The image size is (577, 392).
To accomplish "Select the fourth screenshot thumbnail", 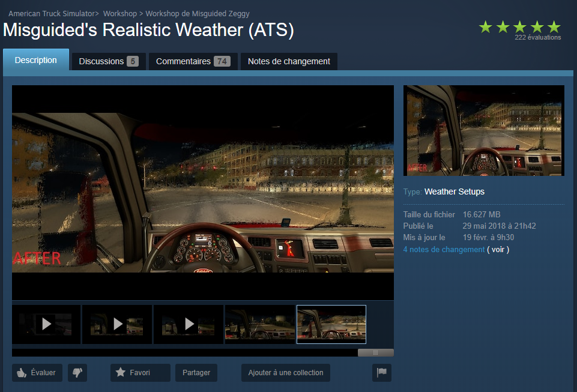I will (x=260, y=324).
